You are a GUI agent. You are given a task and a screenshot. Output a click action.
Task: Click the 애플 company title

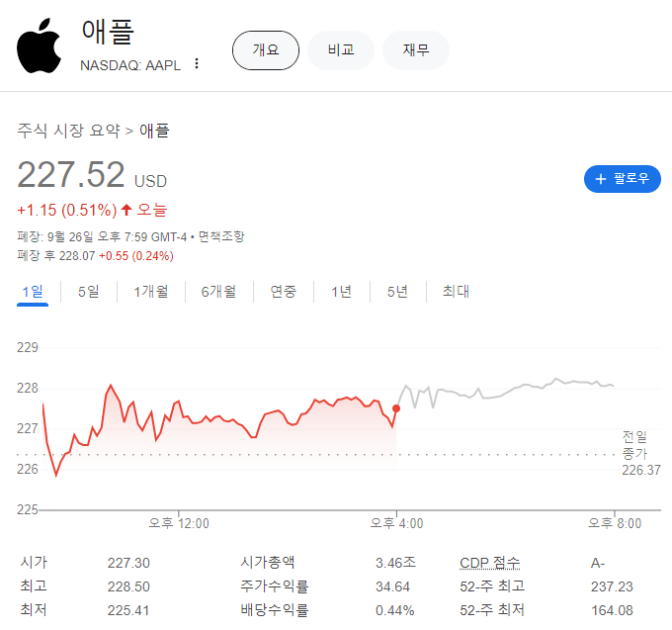[108, 32]
